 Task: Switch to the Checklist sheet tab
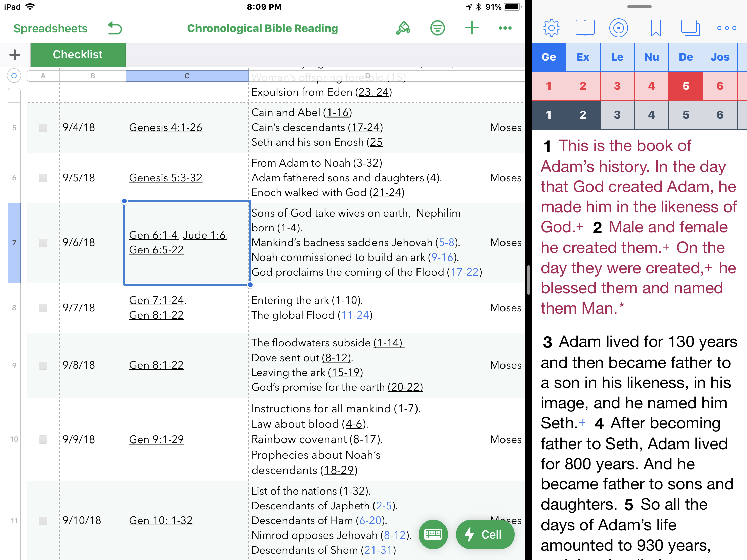tap(78, 55)
